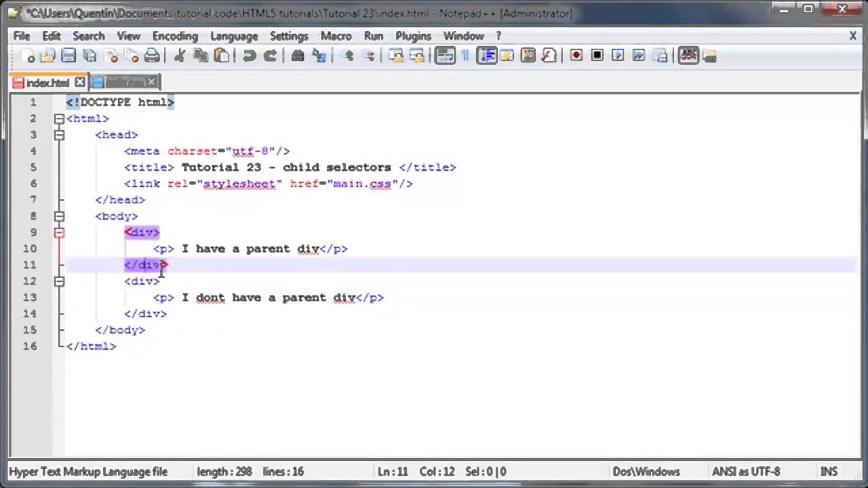The image size is (868, 488).
Task: Toggle synchronize horizontal scrolling icon
Action: pos(416,56)
